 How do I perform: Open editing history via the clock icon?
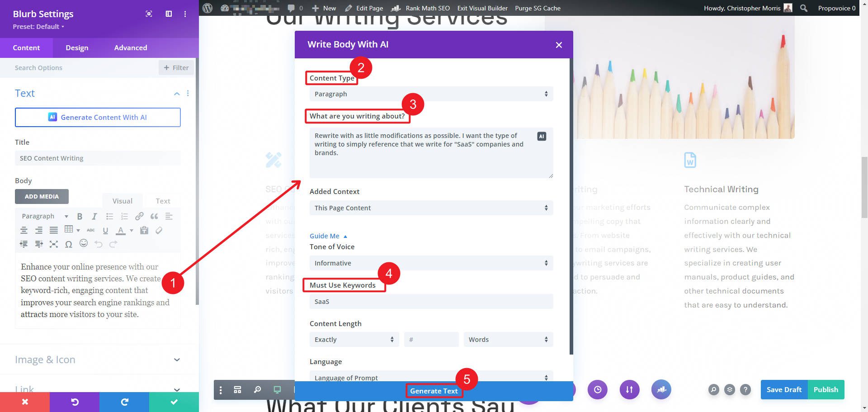598,389
